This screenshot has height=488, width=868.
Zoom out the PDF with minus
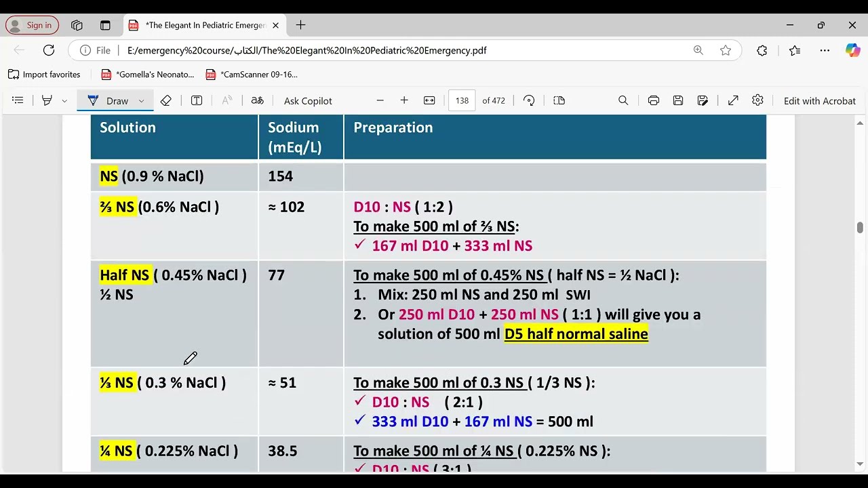pos(380,100)
